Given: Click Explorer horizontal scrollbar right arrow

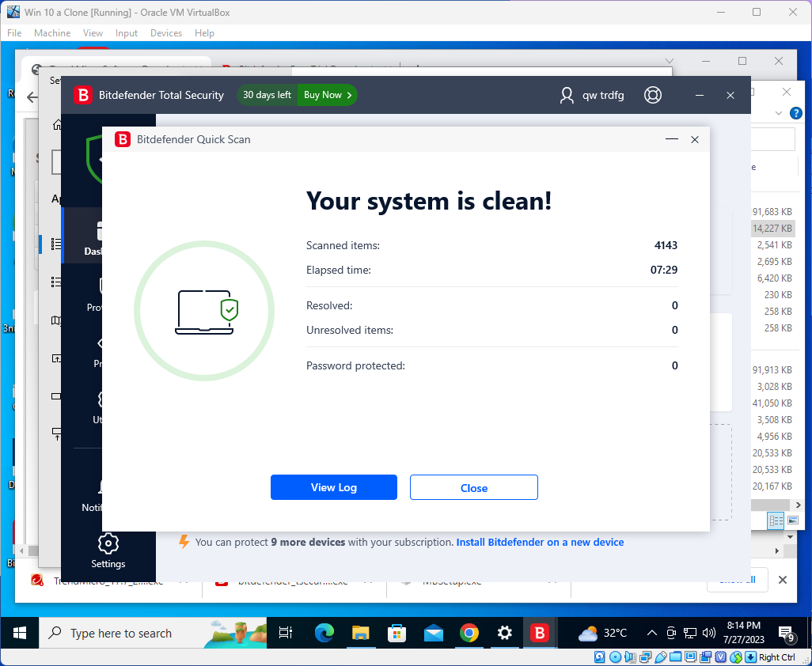Looking at the screenshot, I should (x=798, y=505).
